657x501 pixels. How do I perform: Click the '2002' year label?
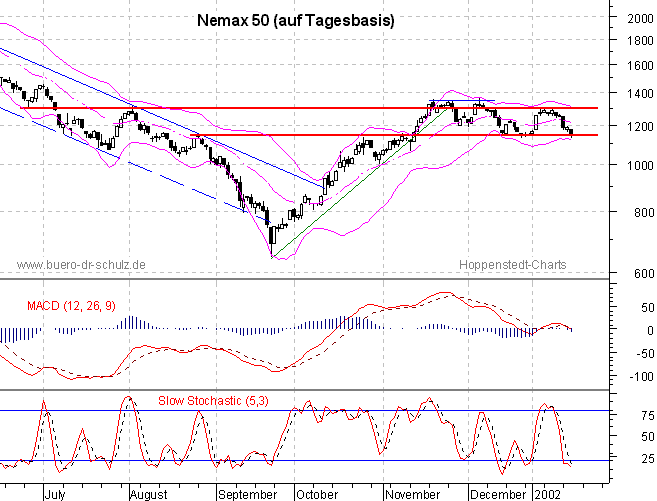coord(547,495)
